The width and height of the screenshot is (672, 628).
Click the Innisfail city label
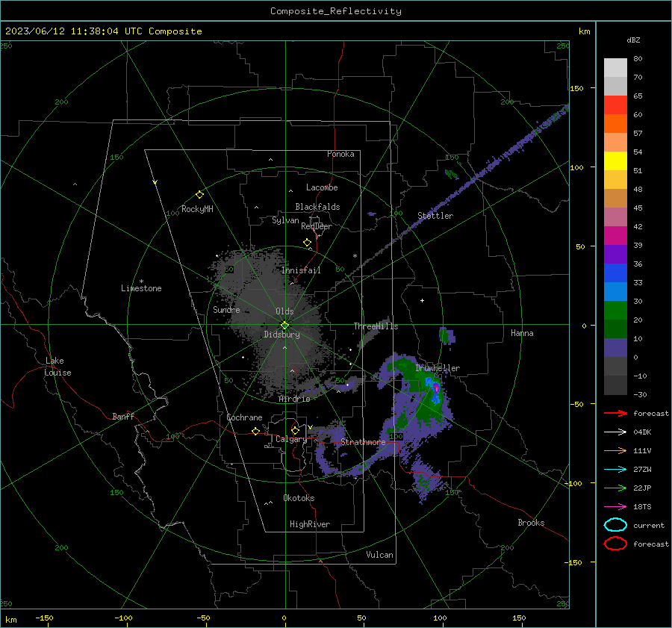tap(301, 270)
